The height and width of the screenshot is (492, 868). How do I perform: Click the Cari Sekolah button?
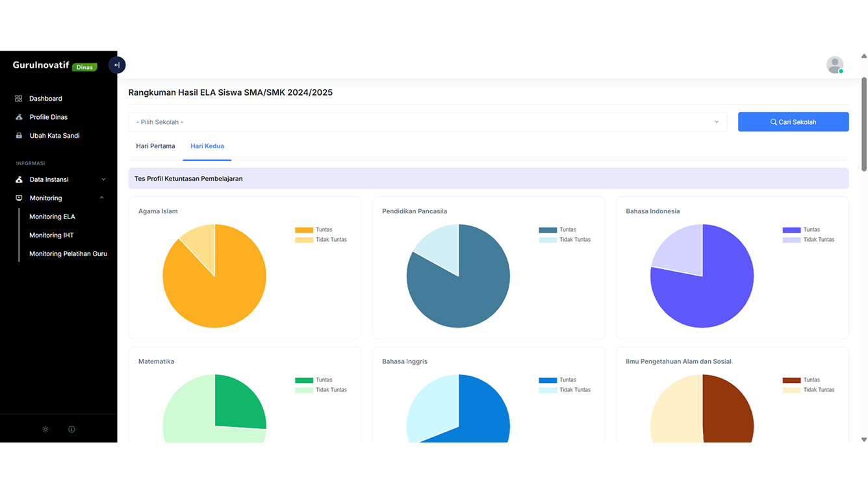point(793,122)
